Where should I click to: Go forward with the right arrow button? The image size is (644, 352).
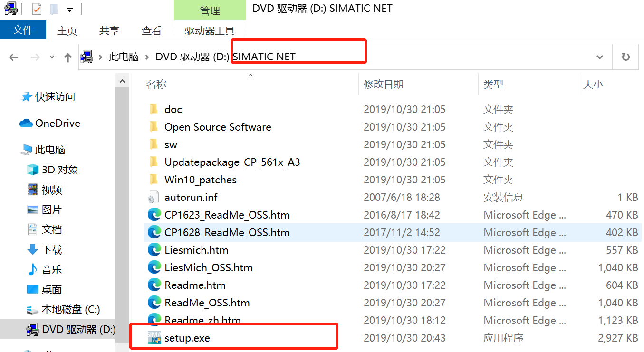coord(35,57)
